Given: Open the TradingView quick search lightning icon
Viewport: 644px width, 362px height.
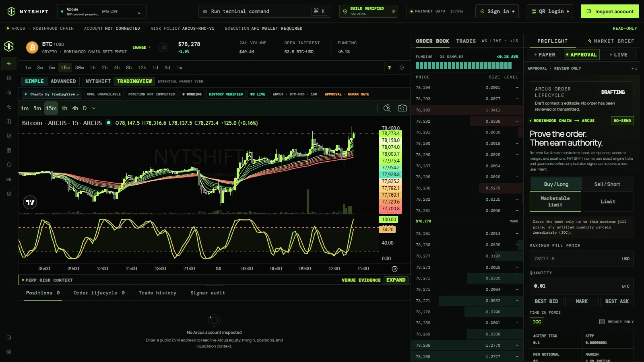Looking at the screenshot, I should [x=387, y=108].
